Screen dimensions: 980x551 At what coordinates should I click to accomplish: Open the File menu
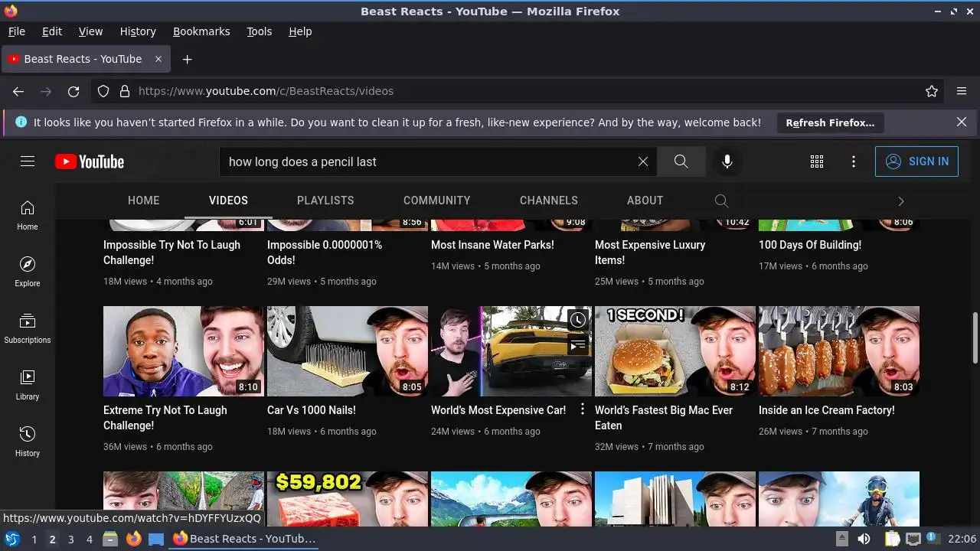coord(16,31)
